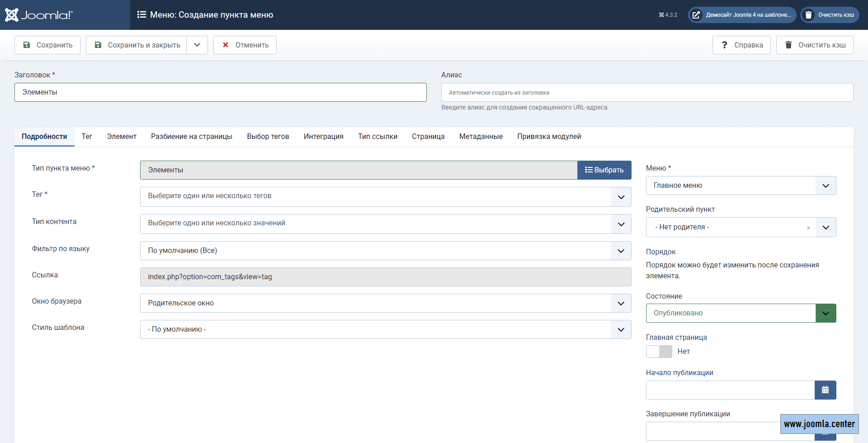
Task: Click the Cancel button
Action: coord(245,45)
